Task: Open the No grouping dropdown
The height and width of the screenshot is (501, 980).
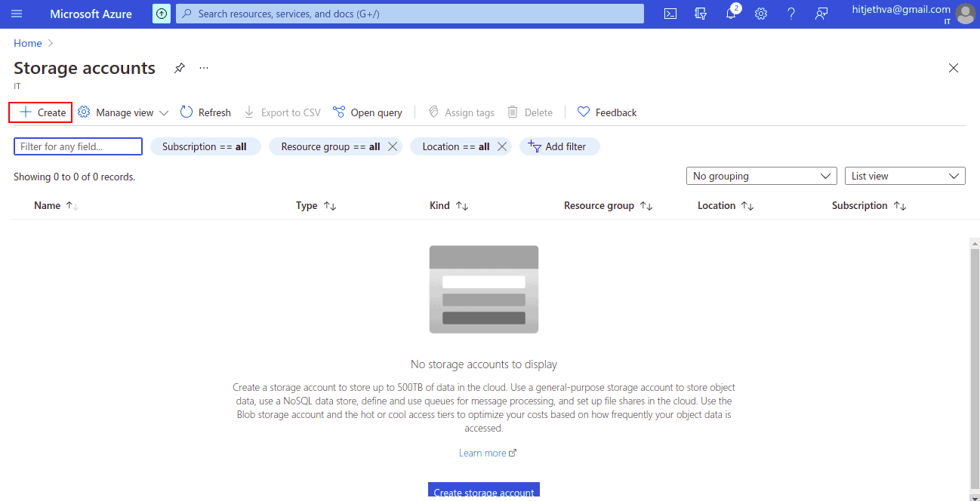Action: coord(761,176)
